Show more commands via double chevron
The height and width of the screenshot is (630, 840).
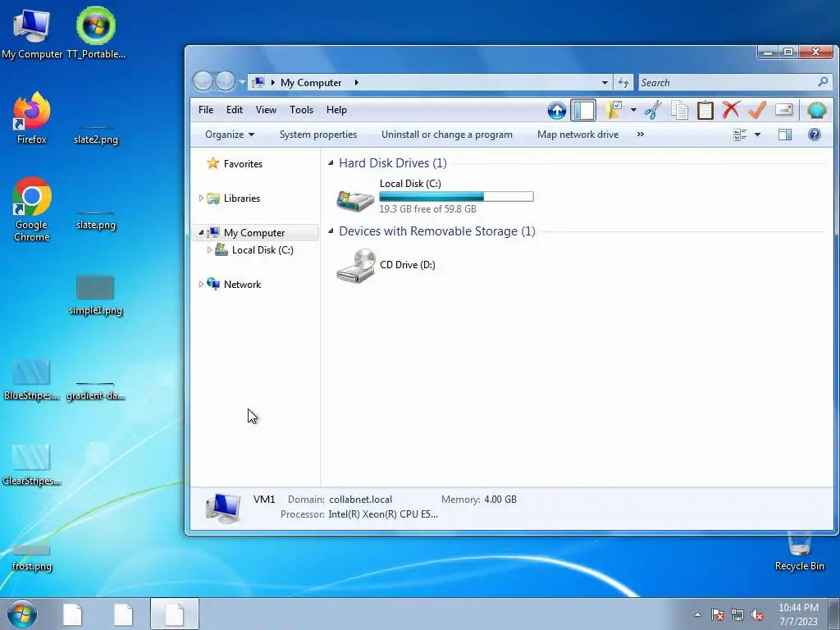pyautogui.click(x=640, y=135)
